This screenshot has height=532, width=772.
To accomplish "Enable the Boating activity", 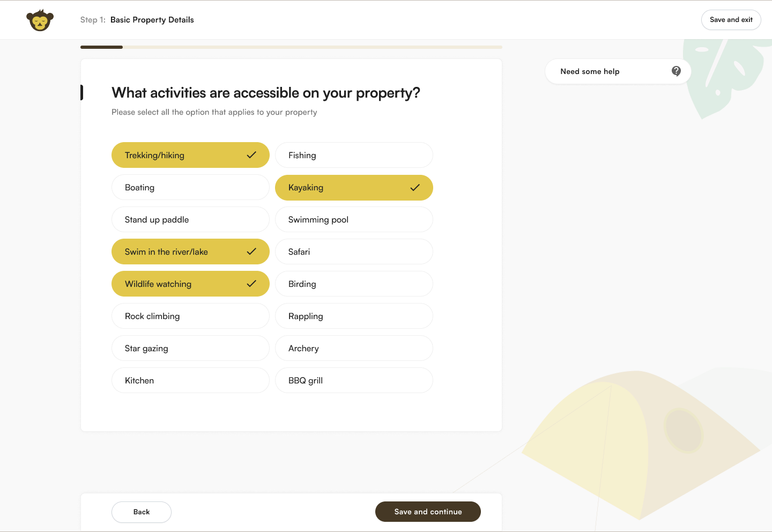I will pos(190,187).
